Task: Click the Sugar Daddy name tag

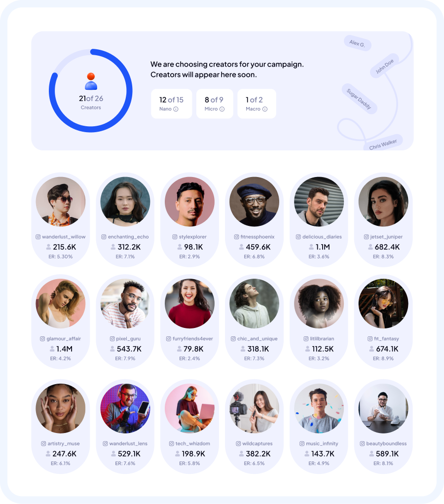Action: tap(359, 99)
